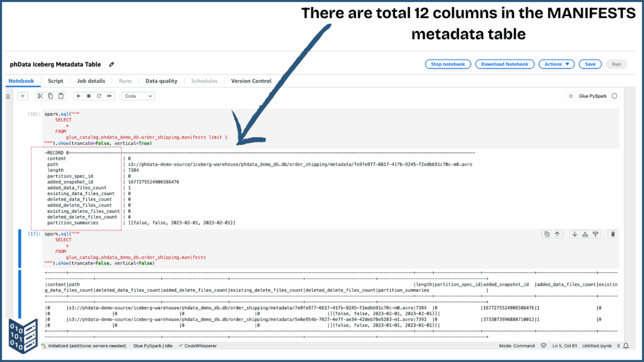Expand the Actions dropdown menu
The image size is (644, 362).
coord(557,64)
